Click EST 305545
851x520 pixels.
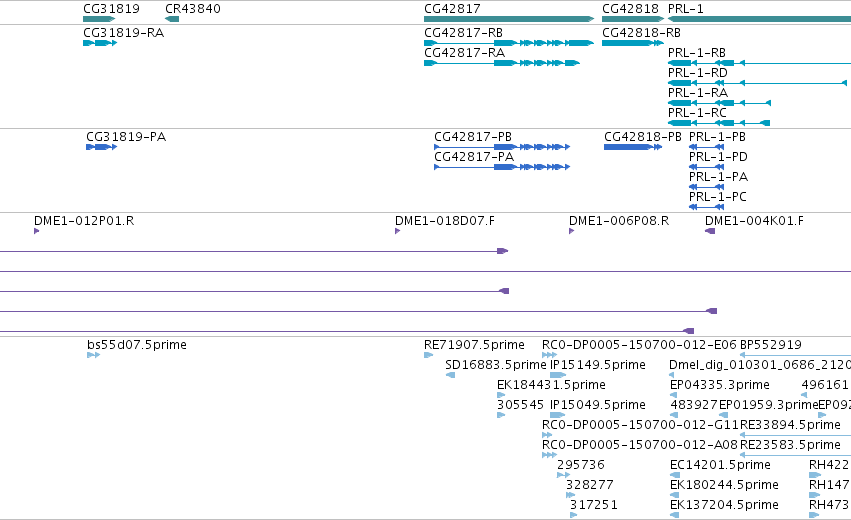(501, 415)
